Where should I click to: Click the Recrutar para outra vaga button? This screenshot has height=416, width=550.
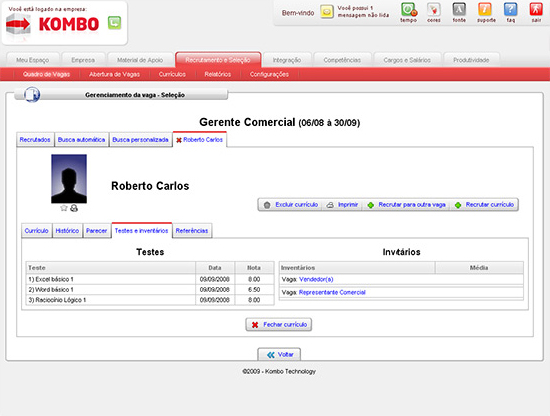(407, 204)
